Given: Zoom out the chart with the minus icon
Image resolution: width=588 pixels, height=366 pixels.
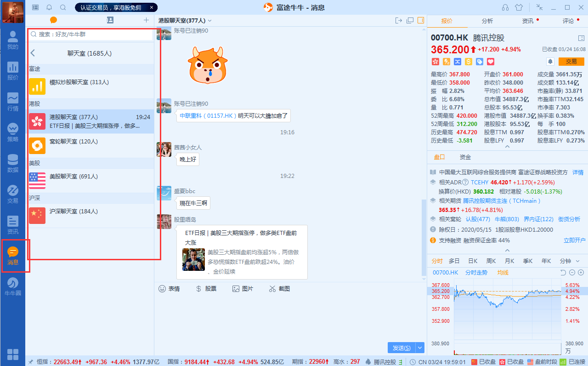Looking at the screenshot, I should pos(572,273).
